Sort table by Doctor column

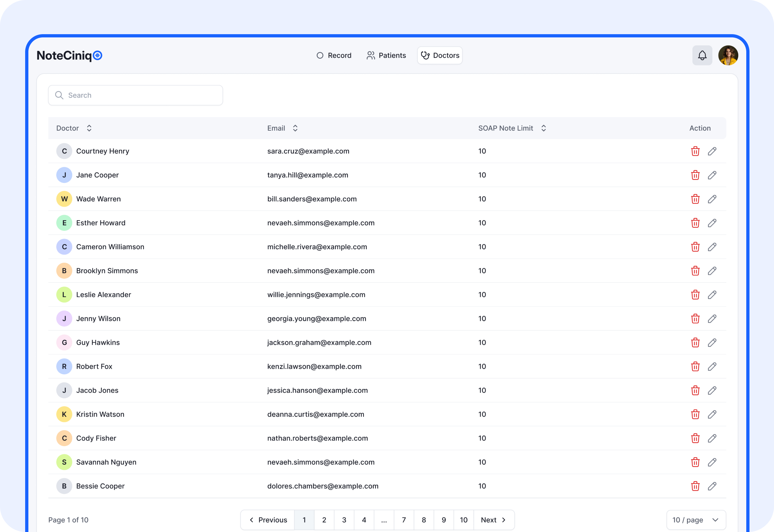tap(89, 128)
